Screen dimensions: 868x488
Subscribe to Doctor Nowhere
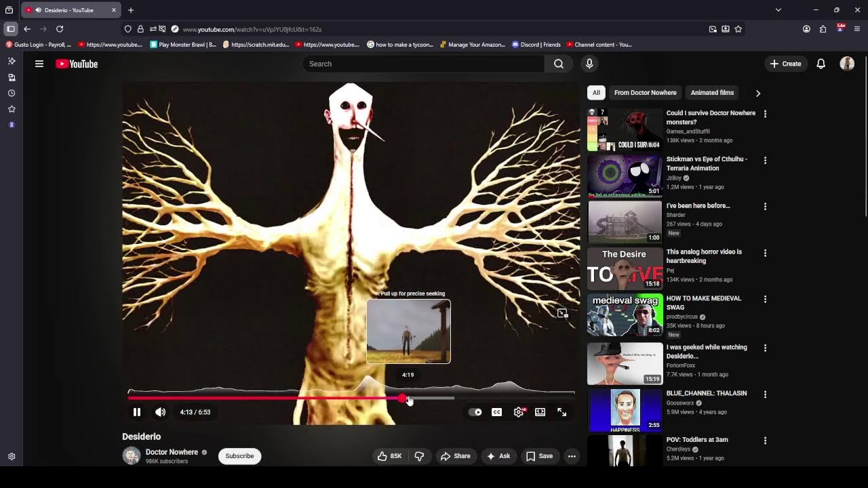(x=239, y=456)
